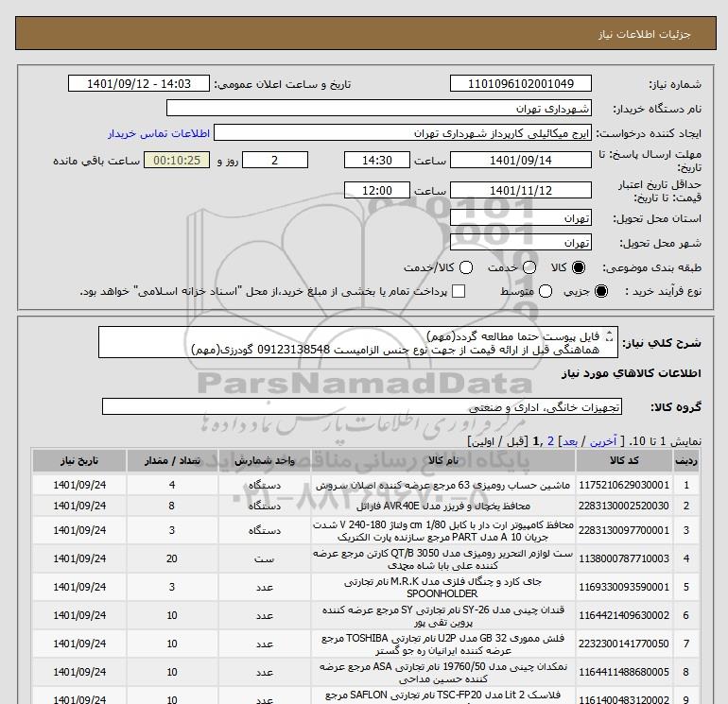Click quantity 20 in the stationery set row

click(172, 558)
